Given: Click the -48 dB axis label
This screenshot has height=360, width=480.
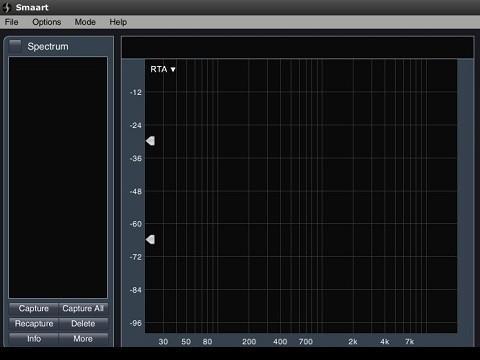Looking at the screenshot, I should [136, 192].
